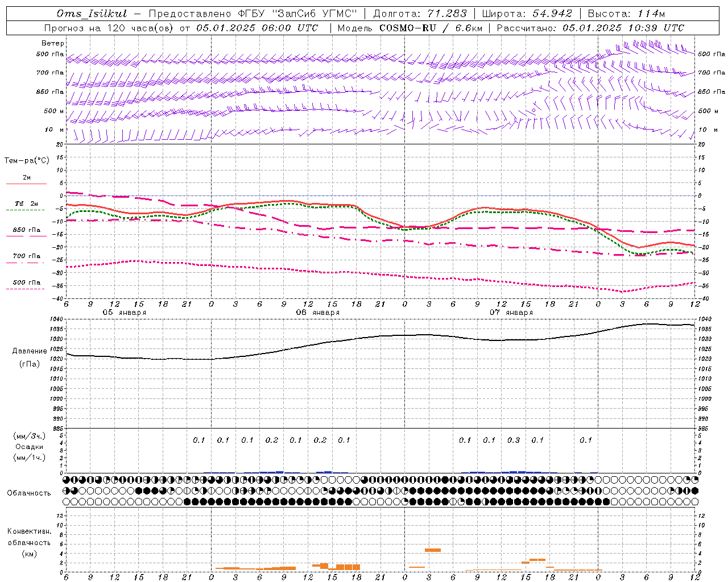This screenshot has height=582, width=728.
Task: Click the dashed line sample under 'Td 2м'
Action: pyautogui.click(x=26, y=210)
